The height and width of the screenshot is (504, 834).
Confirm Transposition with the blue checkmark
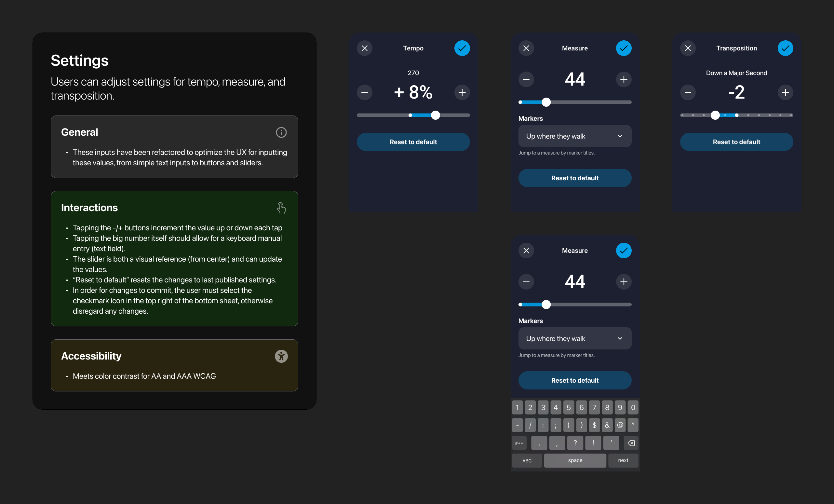(785, 48)
